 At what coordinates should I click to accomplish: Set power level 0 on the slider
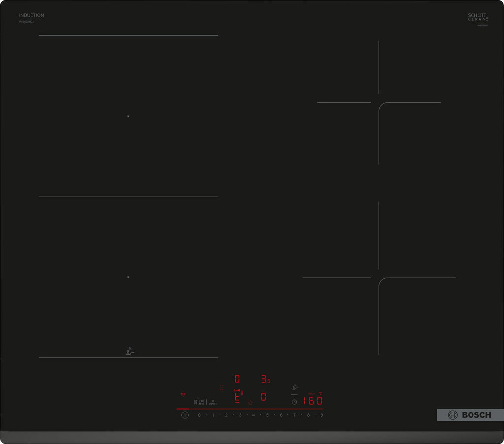point(199,415)
